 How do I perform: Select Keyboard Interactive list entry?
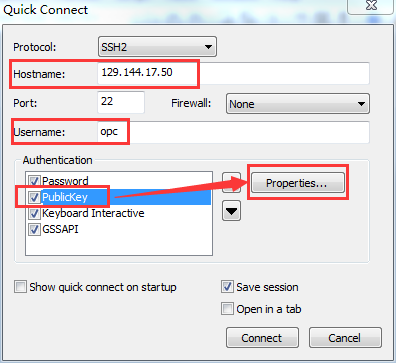[x=93, y=213]
